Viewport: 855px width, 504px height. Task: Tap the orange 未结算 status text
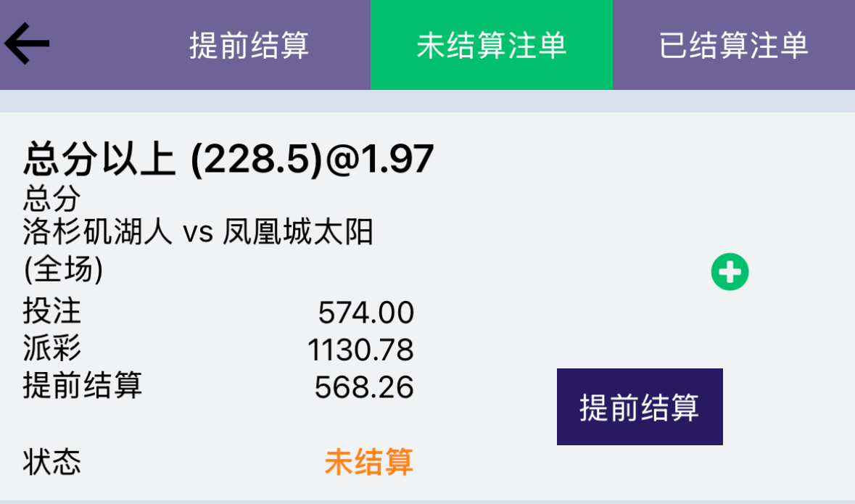pyautogui.click(x=368, y=462)
